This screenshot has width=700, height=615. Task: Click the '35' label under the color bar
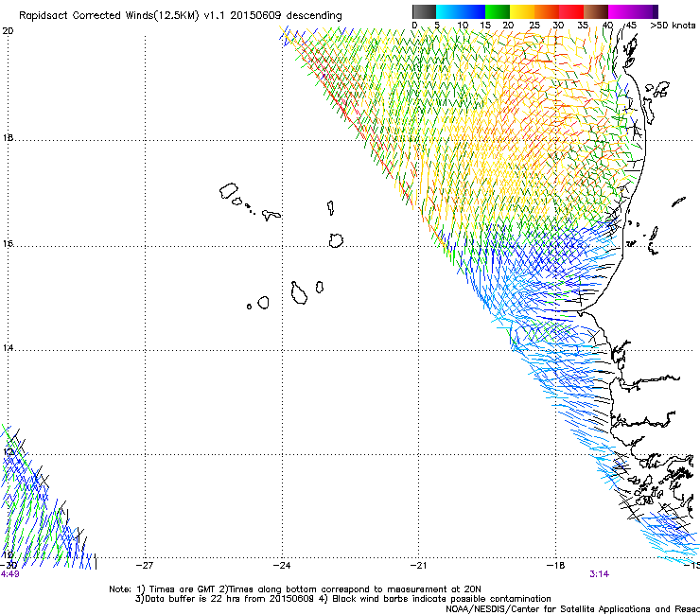[x=583, y=26]
